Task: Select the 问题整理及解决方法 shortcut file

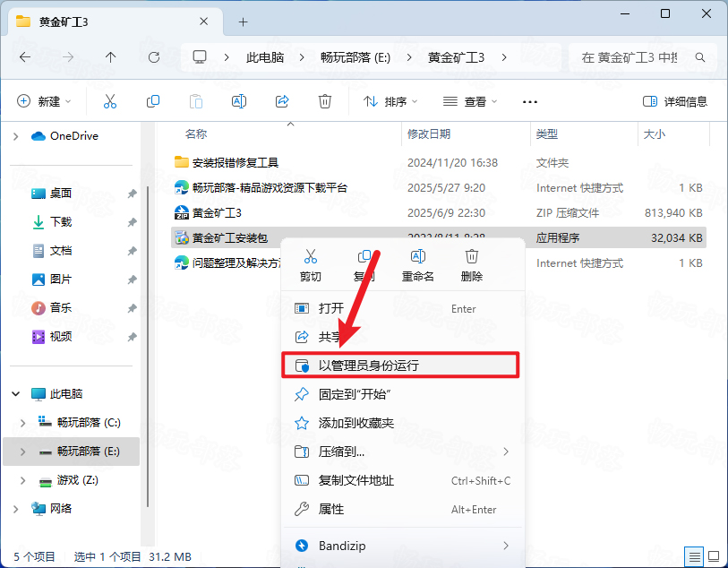Action: (x=227, y=263)
